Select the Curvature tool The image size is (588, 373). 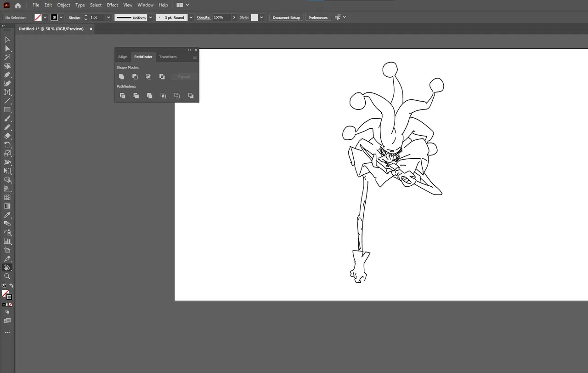click(7, 84)
